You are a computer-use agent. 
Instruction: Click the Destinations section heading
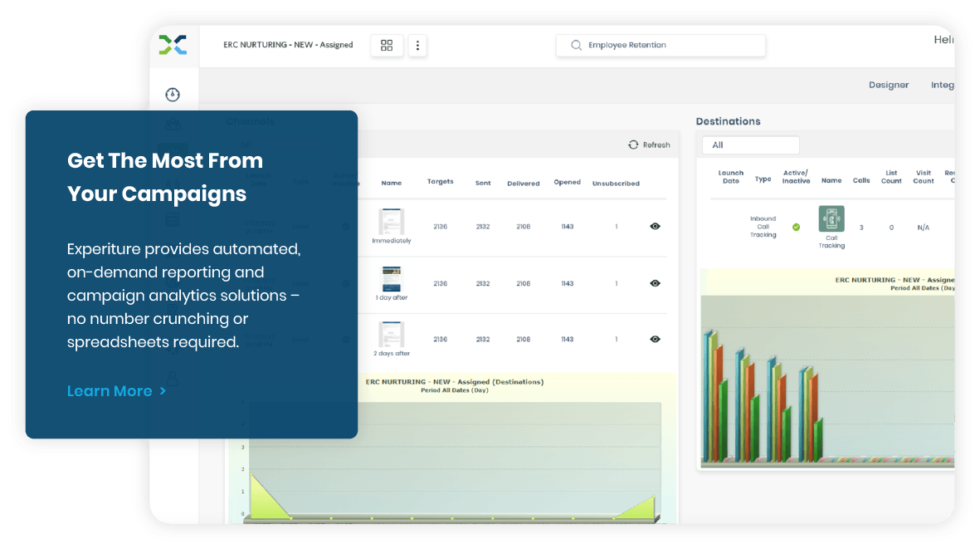coord(728,121)
